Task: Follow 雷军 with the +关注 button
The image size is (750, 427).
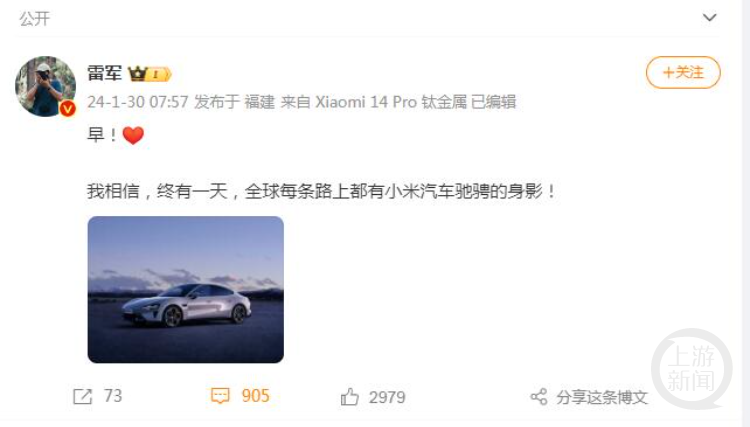Action: (683, 73)
